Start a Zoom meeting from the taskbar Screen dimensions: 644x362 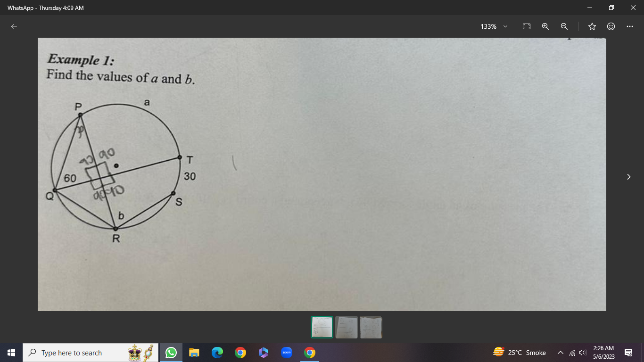pyautogui.click(x=287, y=352)
